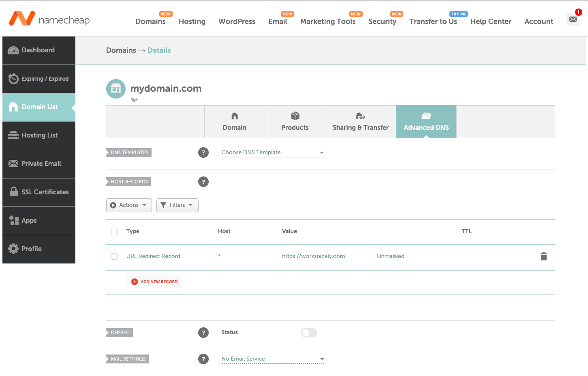
Task: Select the URL Redirect Record row checkbox
Action: point(114,256)
